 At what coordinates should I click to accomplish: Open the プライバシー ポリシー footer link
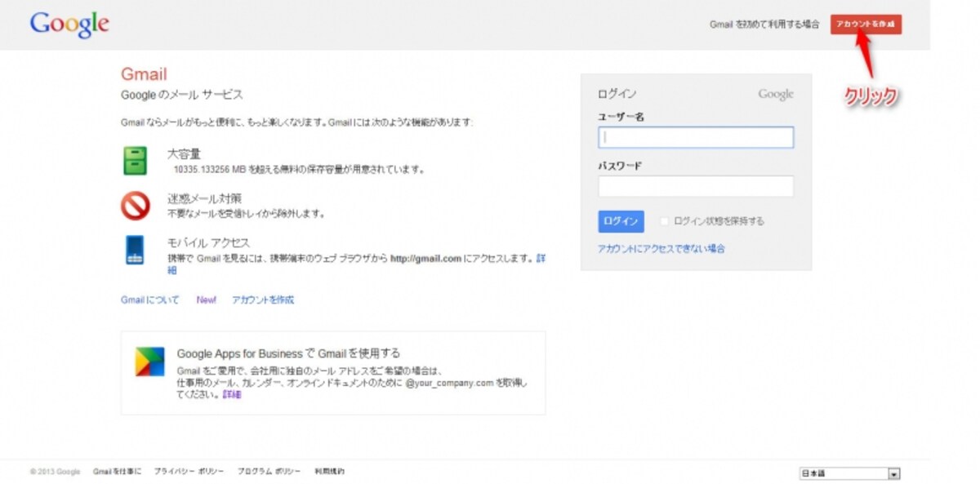pyautogui.click(x=189, y=472)
